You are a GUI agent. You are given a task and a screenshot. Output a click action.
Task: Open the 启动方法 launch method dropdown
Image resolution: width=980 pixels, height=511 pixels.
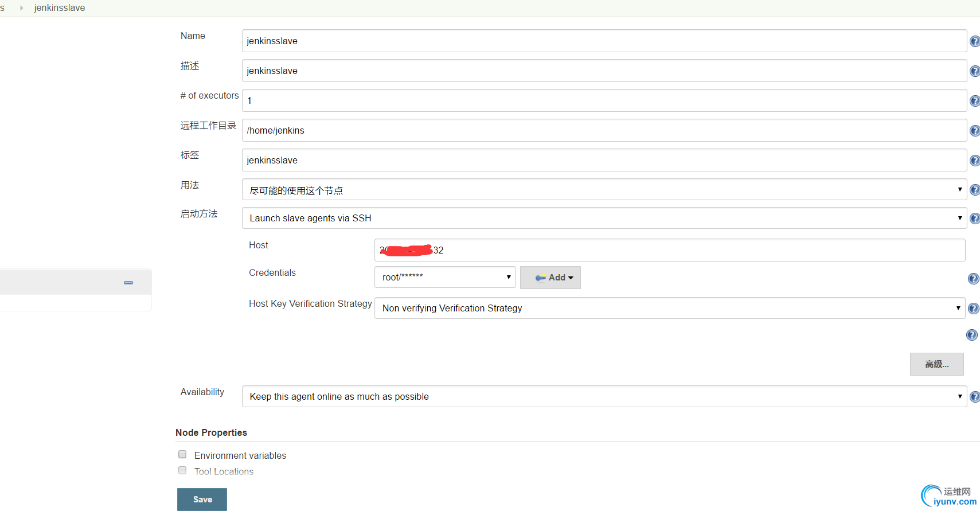click(x=604, y=218)
